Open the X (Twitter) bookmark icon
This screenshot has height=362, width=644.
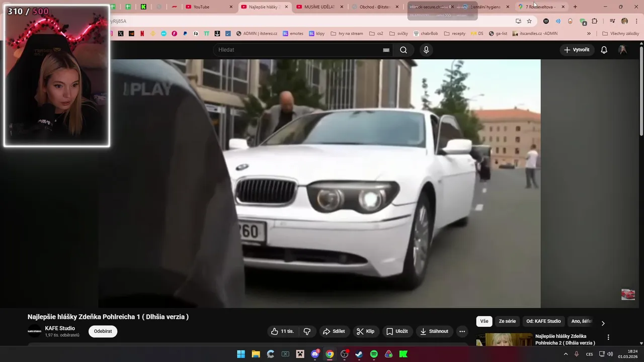tap(121, 34)
